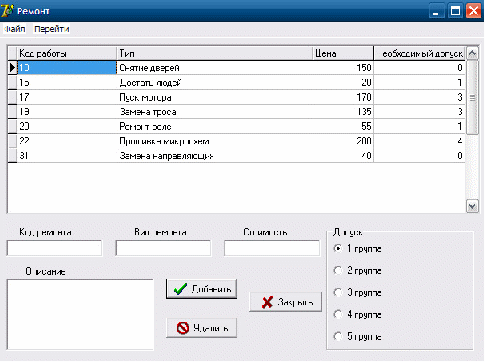Focus the repair code input field

54,248
